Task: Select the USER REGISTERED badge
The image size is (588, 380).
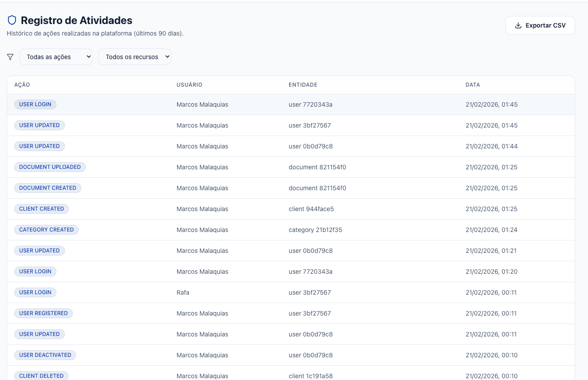Action: [x=43, y=313]
